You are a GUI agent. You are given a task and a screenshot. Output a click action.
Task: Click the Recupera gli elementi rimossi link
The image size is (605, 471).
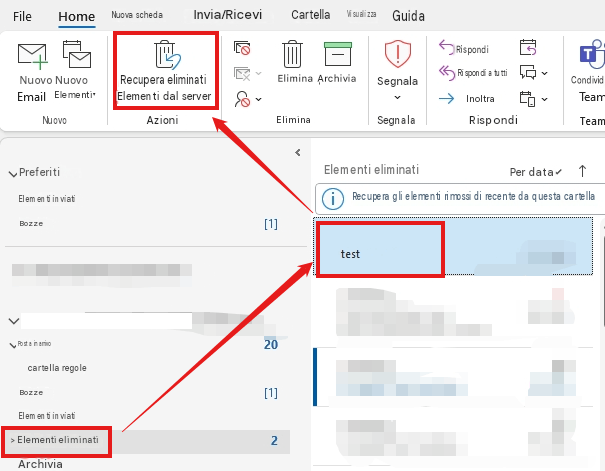point(473,196)
